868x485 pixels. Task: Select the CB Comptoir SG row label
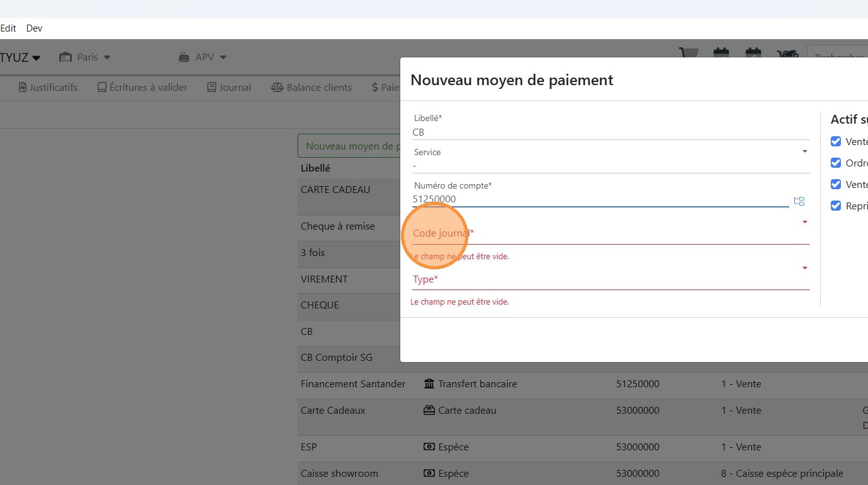(x=337, y=358)
